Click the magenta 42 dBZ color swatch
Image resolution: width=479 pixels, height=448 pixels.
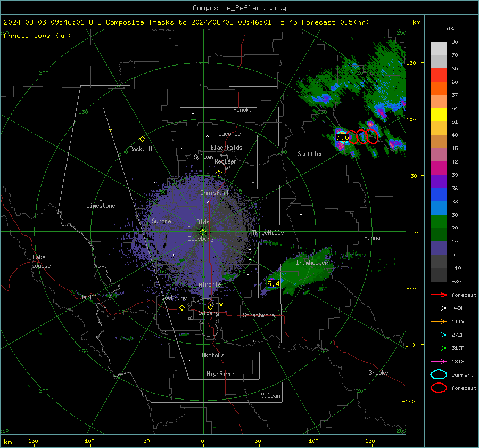coord(439,168)
